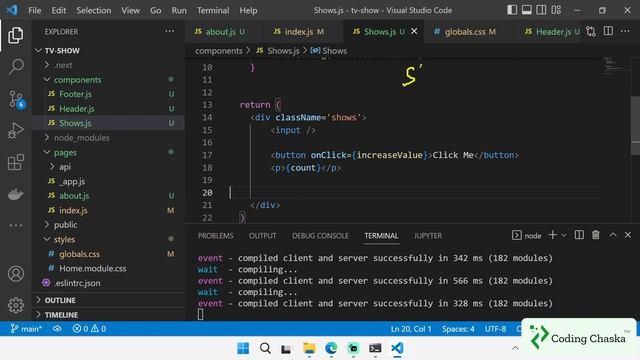Maximize the terminal panel size

[x=613, y=235]
